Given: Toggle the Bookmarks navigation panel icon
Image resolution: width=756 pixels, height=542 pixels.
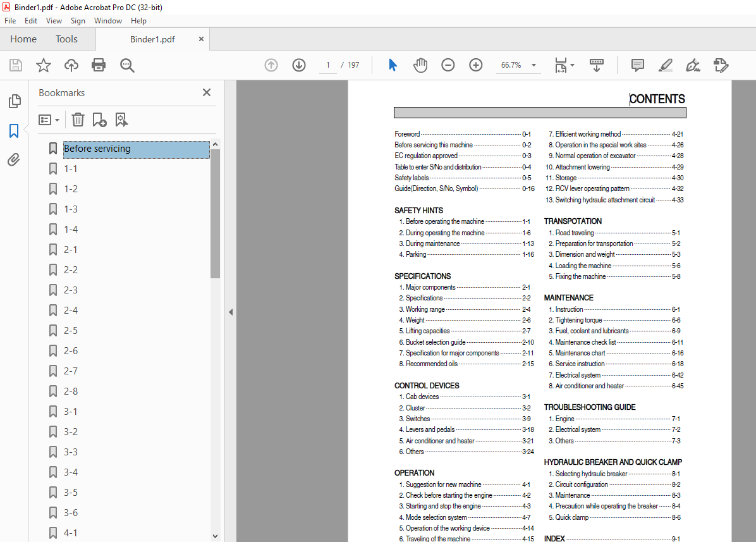Looking at the screenshot, I should 14,131.
